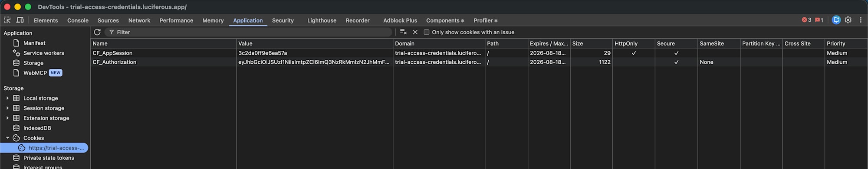Collapse the Cookies tree arrow
The height and width of the screenshot is (169, 868).
point(7,138)
